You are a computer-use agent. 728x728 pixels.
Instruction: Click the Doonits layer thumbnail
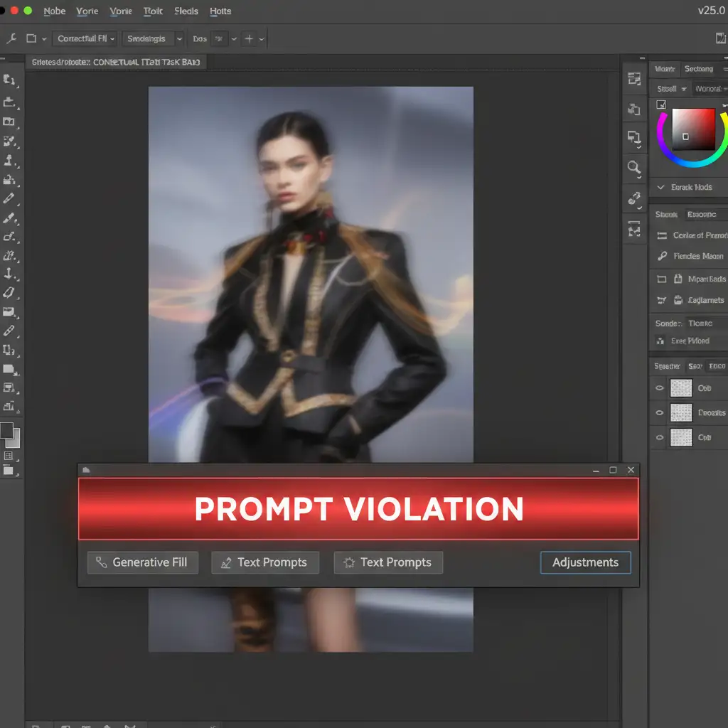pyautogui.click(x=681, y=412)
